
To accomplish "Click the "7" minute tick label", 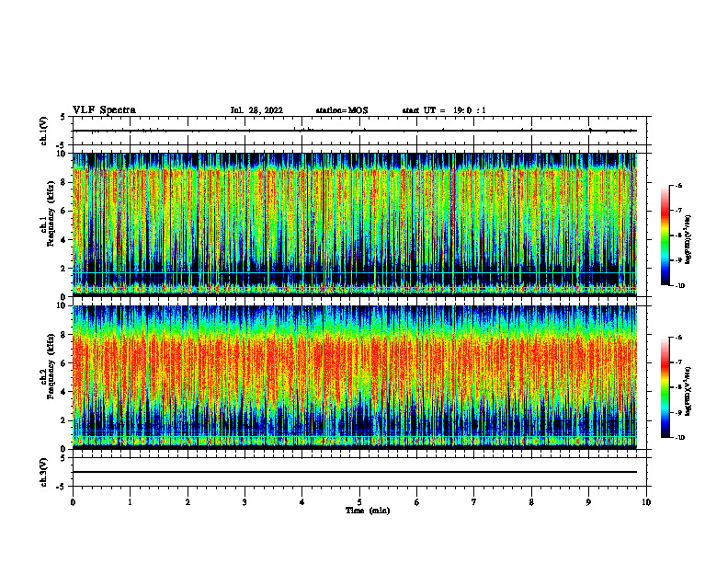I will tap(474, 502).
